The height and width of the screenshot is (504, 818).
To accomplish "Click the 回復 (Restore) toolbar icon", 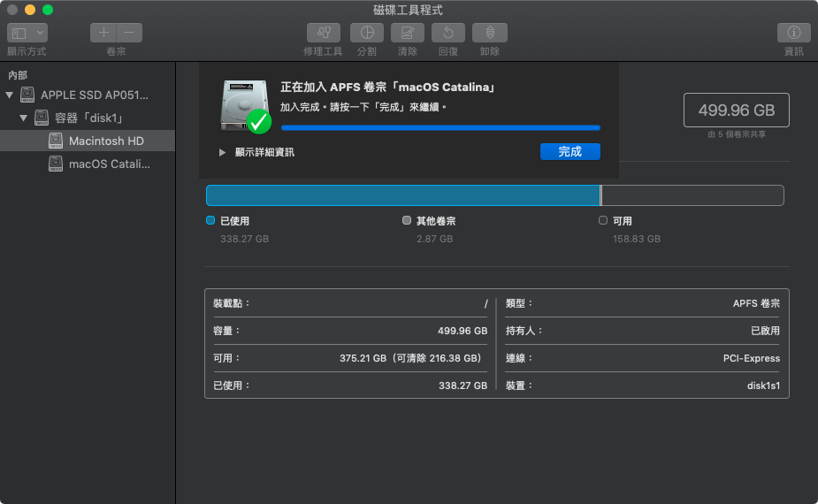I will pos(448,33).
